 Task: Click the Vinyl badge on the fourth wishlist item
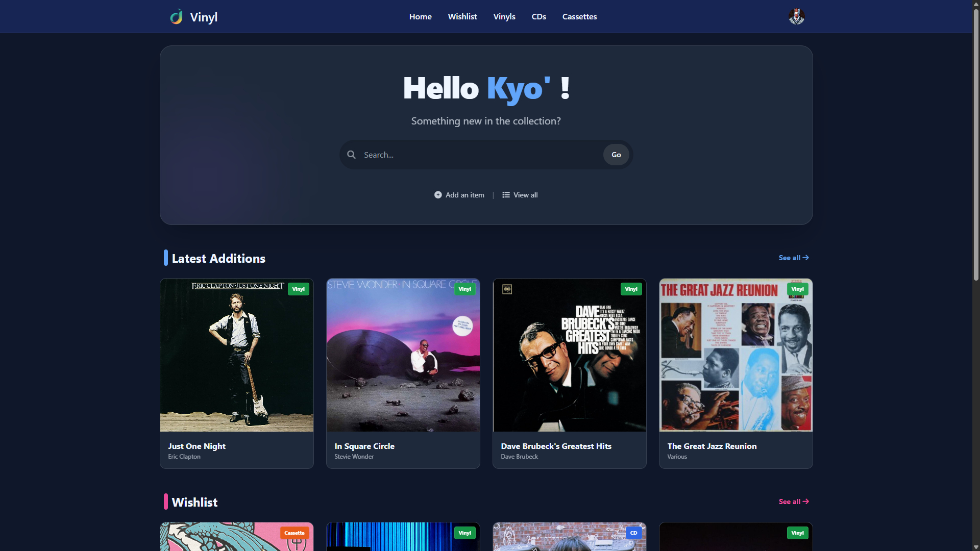pyautogui.click(x=798, y=533)
